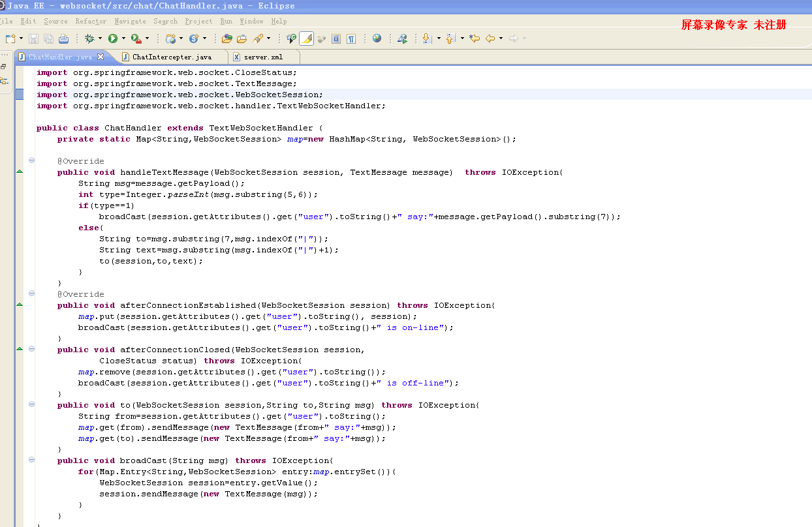Viewport: 812px width, 527px height.
Task: Click the New Dynamic Web Project icon
Action: pyautogui.click(x=170, y=38)
